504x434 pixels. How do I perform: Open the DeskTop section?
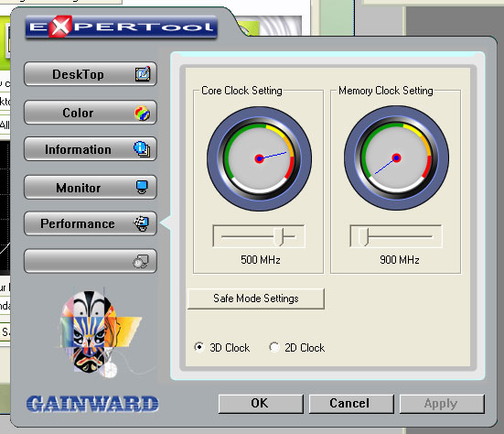click(91, 74)
